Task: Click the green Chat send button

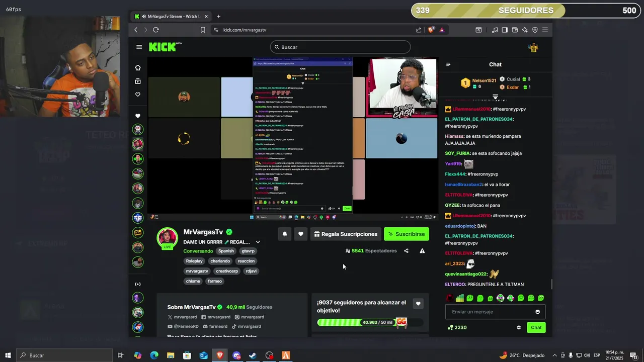Action: [x=536, y=327]
